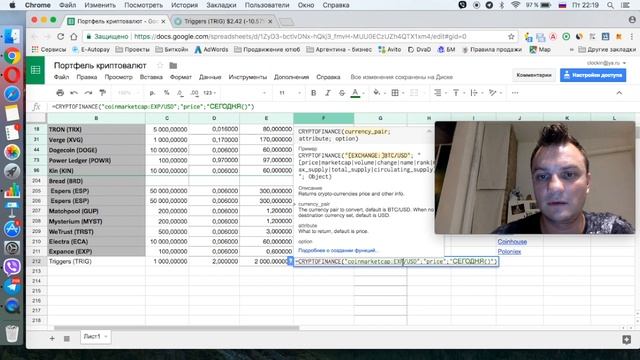Collapse the CRYPTOFINANCE help tooltip
The image size is (640, 360).
point(429,131)
